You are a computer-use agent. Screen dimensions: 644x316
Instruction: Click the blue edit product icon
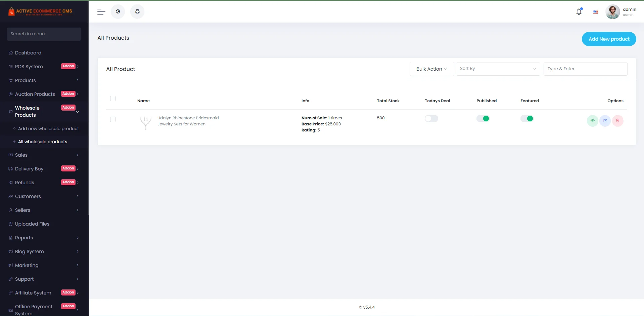pos(605,121)
